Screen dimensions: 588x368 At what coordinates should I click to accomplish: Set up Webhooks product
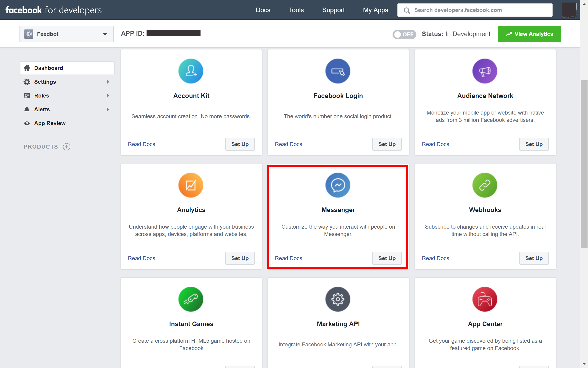click(534, 258)
